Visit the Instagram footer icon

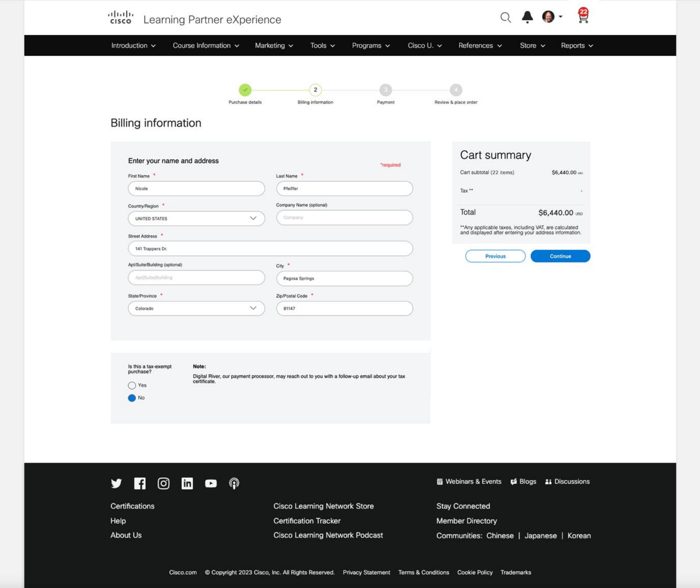click(x=163, y=483)
